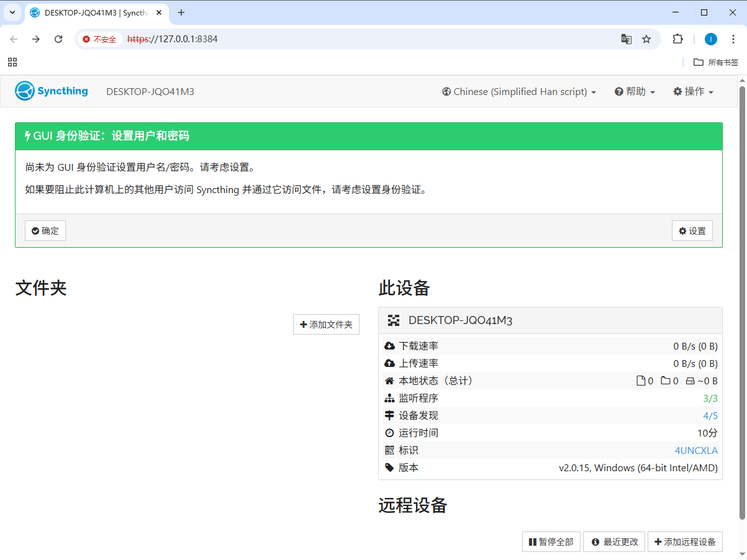
Task: Open the Chrome profile avatar icon
Action: tap(710, 39)
